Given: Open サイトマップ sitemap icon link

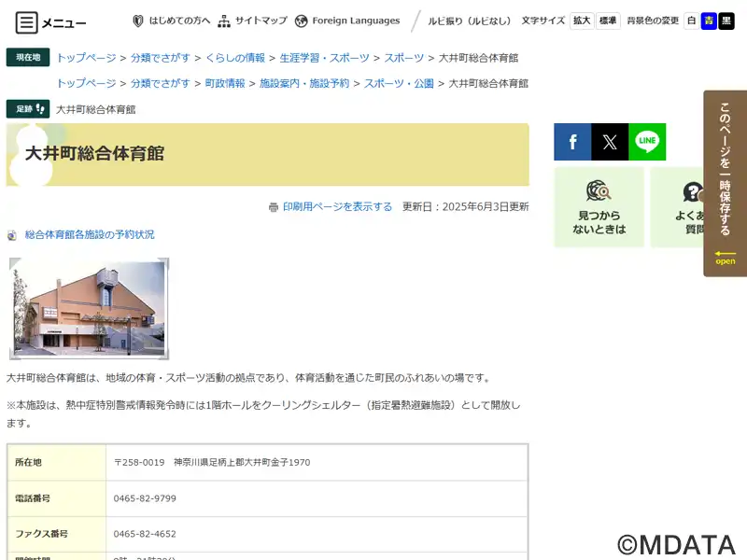Looking at the screenshot, I should coord(224,21).
